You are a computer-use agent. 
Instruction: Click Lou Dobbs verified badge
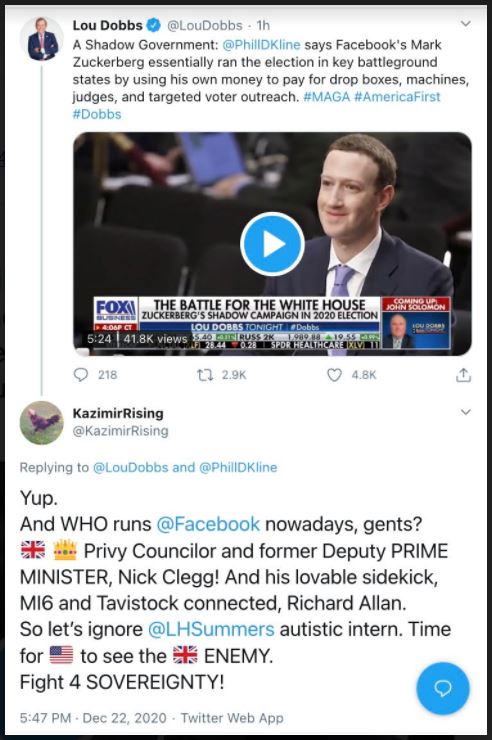(x=154, y=25)
